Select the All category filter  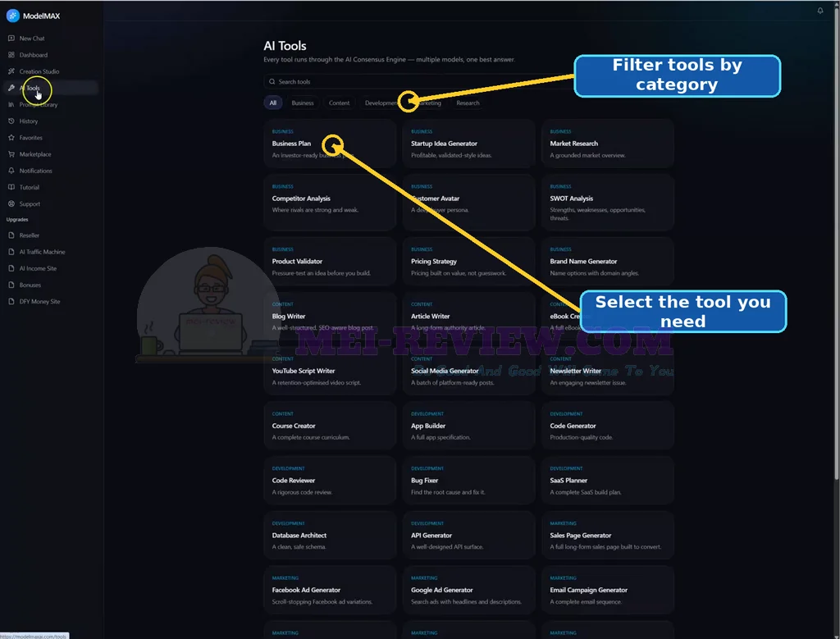click(272, 103)
